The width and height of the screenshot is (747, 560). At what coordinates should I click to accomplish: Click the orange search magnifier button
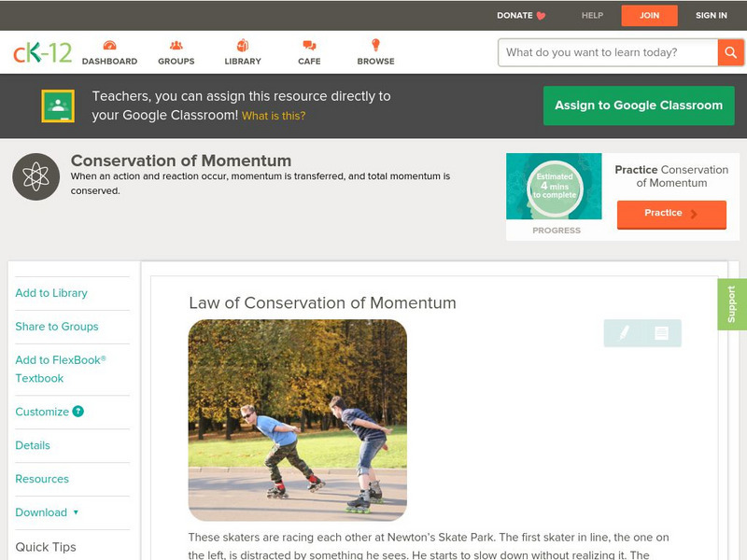tap(730, 52)
